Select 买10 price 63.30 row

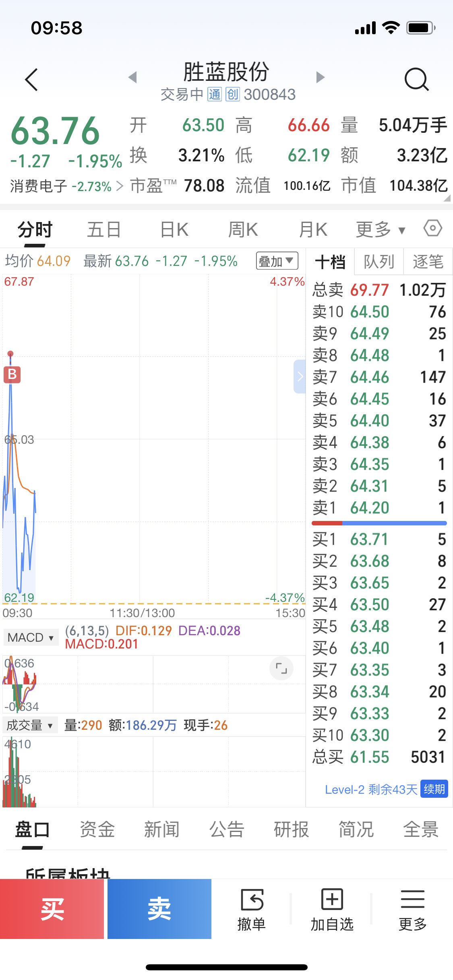(x=379, y=735)
